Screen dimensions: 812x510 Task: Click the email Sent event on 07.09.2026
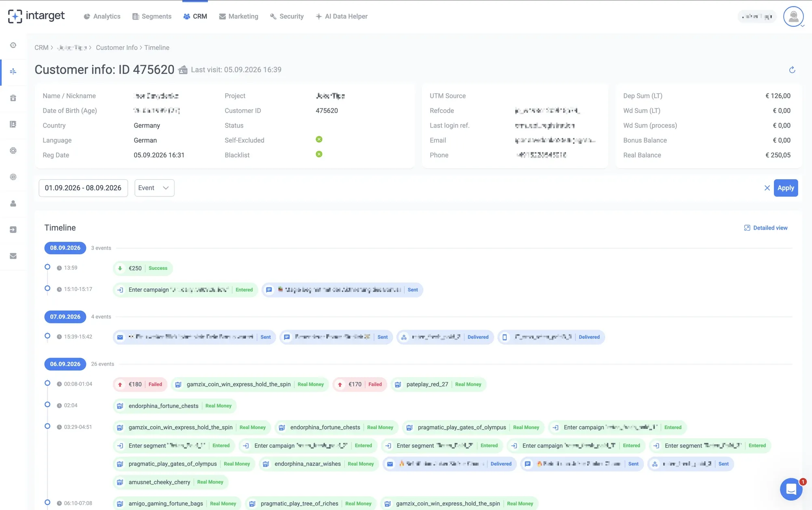(x=194, y=337)
